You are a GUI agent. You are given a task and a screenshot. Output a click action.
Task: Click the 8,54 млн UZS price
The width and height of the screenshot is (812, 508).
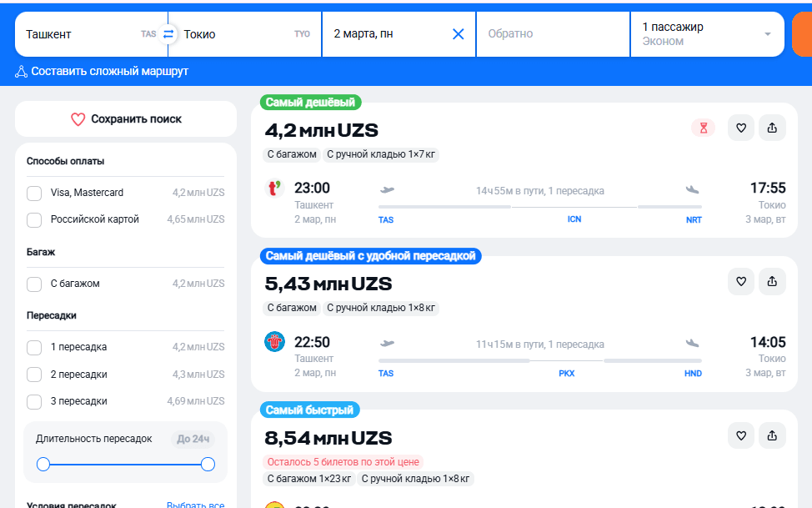328,439
